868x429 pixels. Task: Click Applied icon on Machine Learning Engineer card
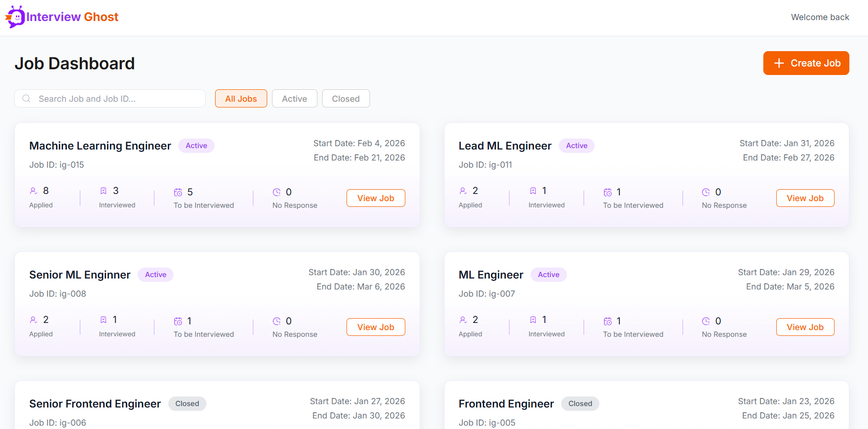point(33,191)
